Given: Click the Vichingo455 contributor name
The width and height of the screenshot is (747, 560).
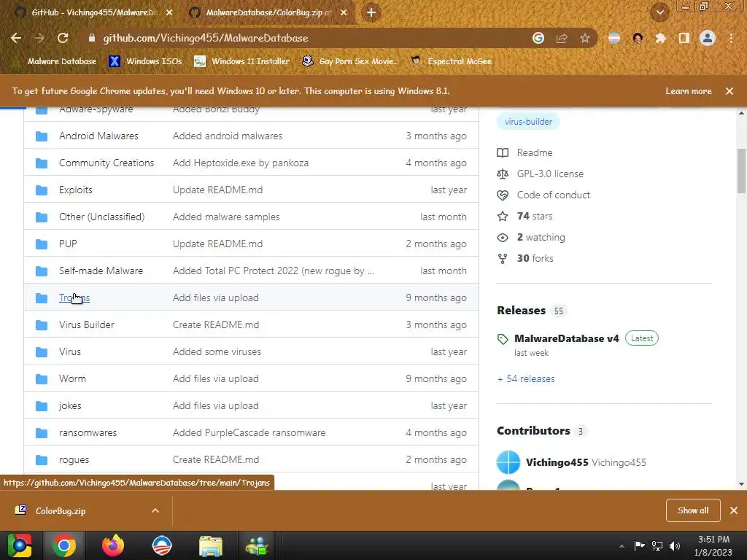Looking at the screenshot, I should [557, 462].
